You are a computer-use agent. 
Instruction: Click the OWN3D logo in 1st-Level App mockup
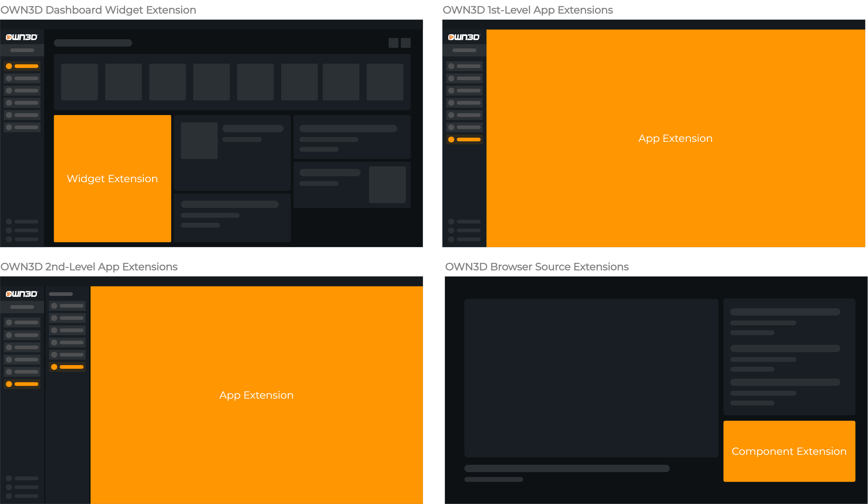[464, 37]
